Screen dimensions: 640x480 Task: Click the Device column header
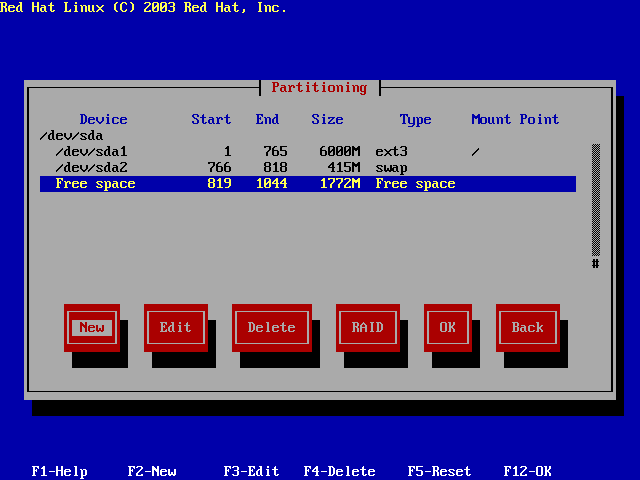pos(104,119)
